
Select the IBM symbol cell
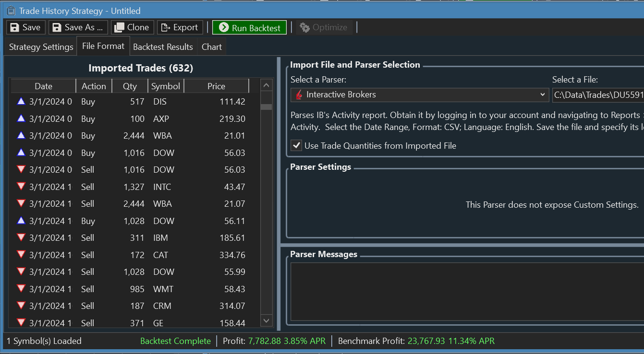(x=160, y=238)
